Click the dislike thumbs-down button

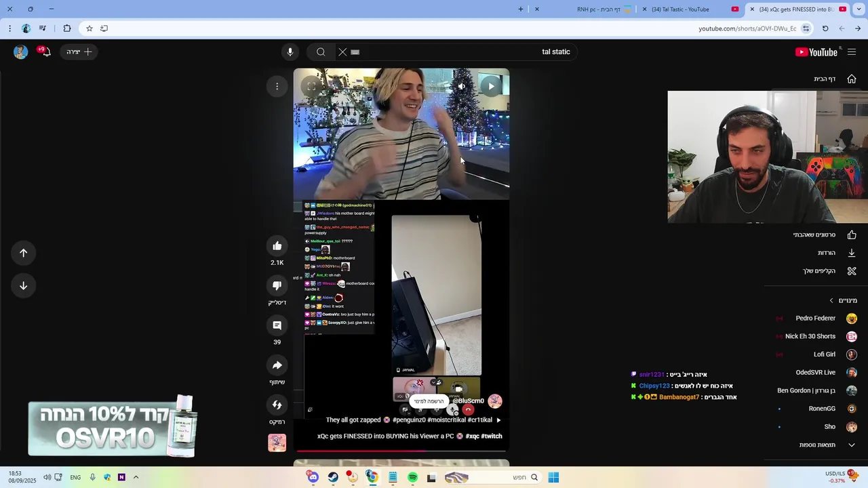point(277,285)
